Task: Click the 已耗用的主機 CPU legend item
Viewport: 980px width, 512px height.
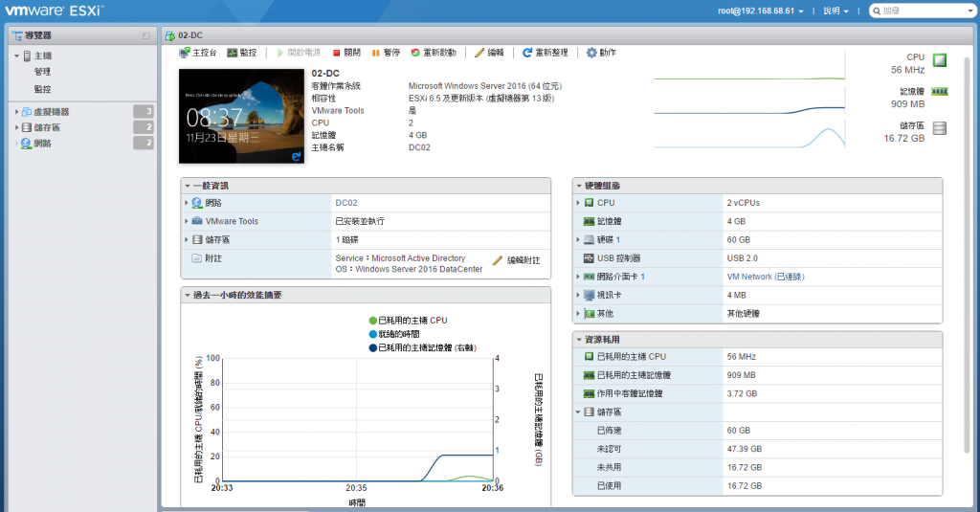Action: [x=408, y=320]
